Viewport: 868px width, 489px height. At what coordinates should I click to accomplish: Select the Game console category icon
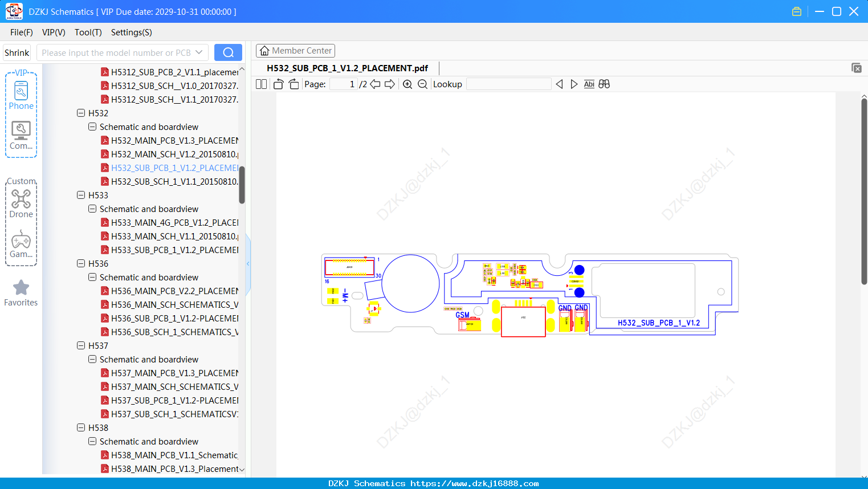21,244
